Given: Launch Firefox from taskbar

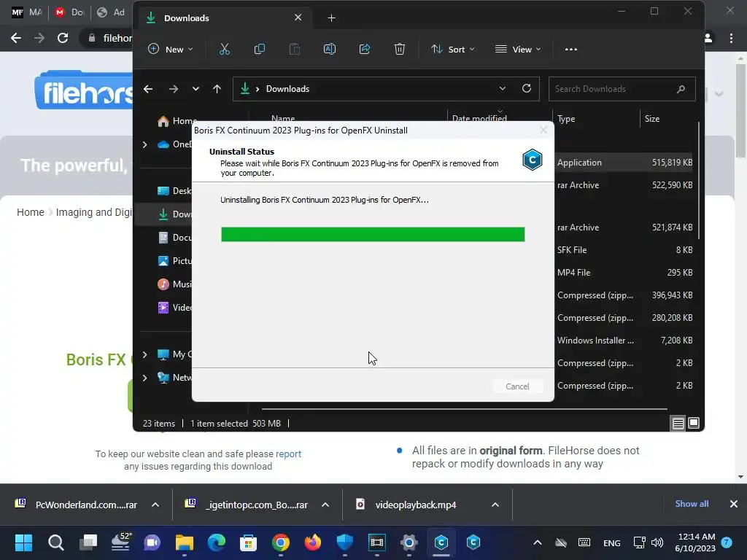Looking at the screenshot, I should click(312, 542).
